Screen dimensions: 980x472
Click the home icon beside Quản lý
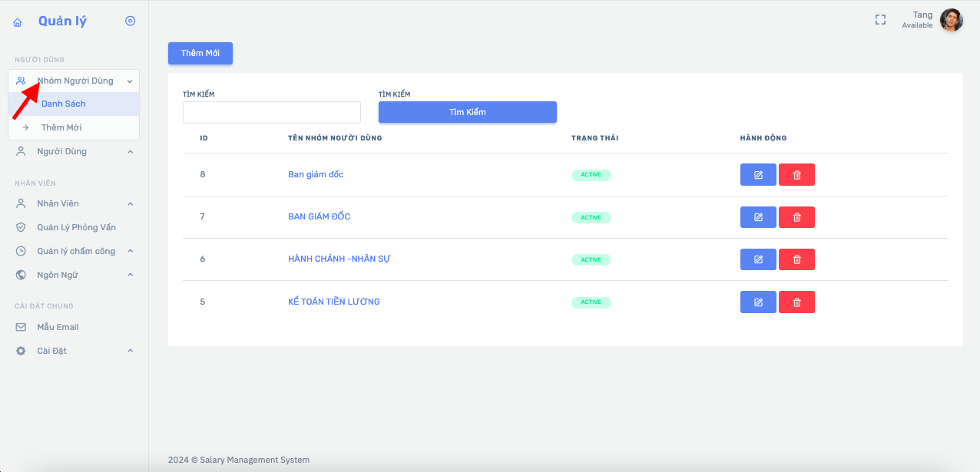tap(18, 22)
